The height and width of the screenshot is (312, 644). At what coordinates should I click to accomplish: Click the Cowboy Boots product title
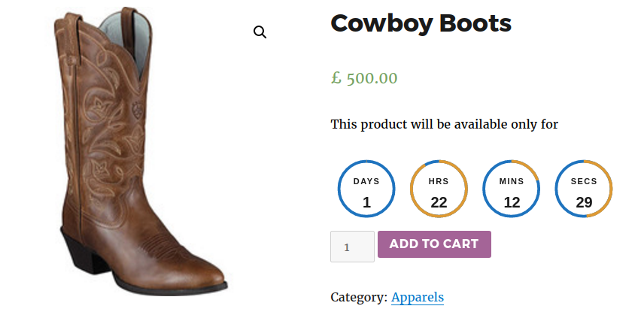click(x=421, y=23)
